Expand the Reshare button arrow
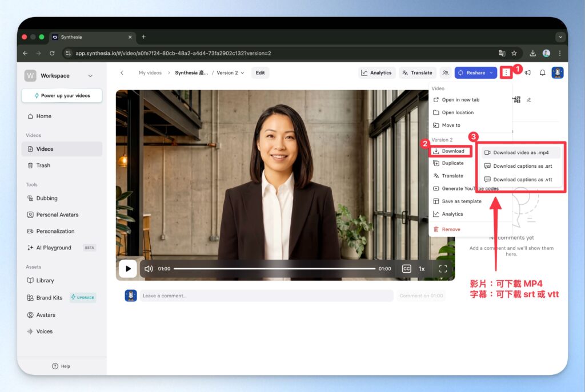Screen dimensions: 585x392 point(491,73)
